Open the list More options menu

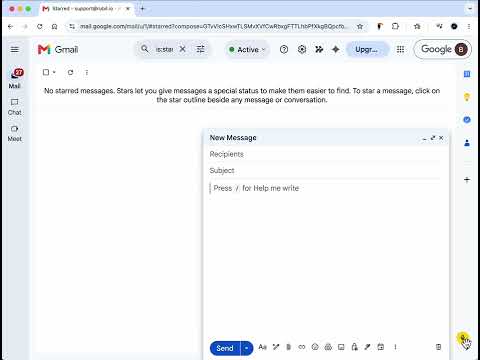pos(87,72)
